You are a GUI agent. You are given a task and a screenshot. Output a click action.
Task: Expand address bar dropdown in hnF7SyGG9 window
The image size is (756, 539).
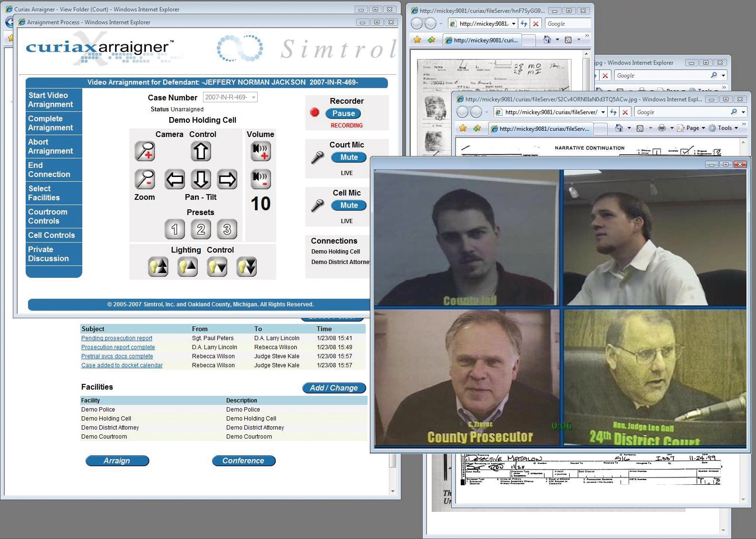(514, 24)
